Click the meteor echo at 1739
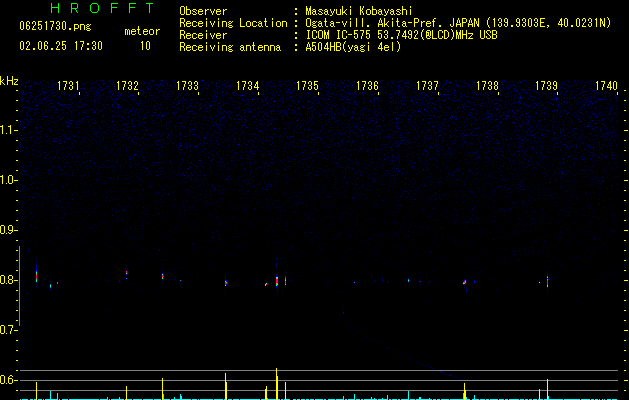This screenshot has width=629, height=400. 547,281
